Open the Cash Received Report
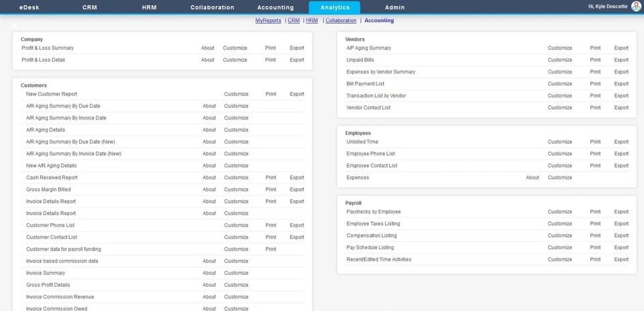This screenshot has width=644, height=311. 52,177
